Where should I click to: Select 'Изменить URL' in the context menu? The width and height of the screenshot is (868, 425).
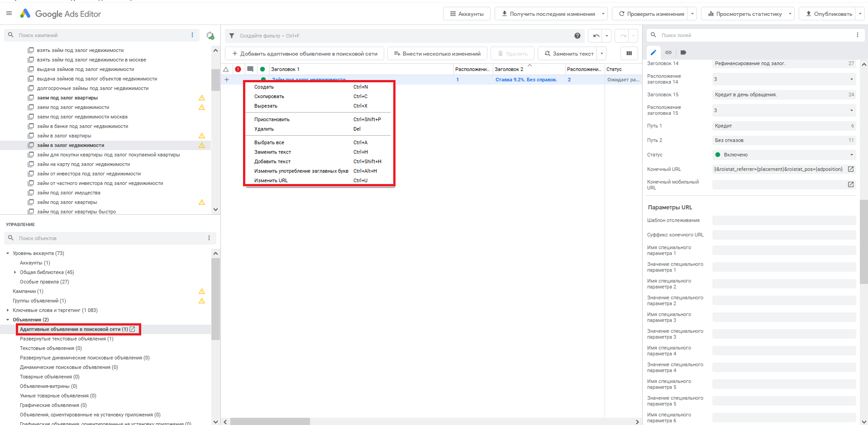[x=271, y=180]
